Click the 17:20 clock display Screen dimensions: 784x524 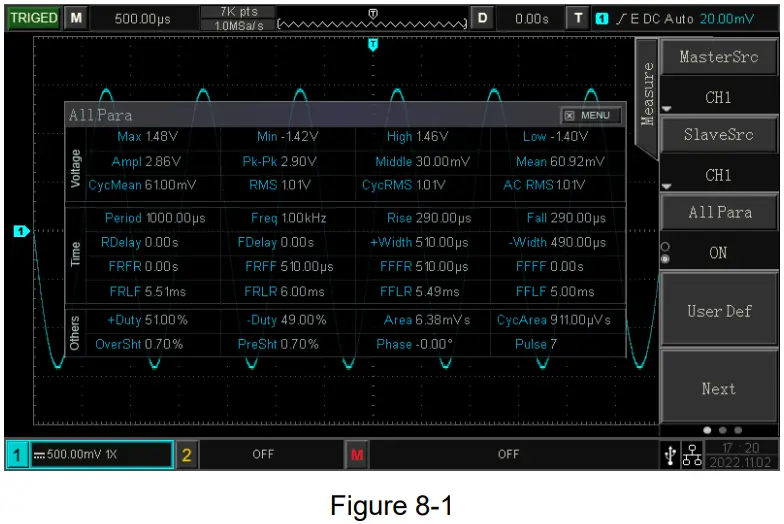tap(740, 448)
